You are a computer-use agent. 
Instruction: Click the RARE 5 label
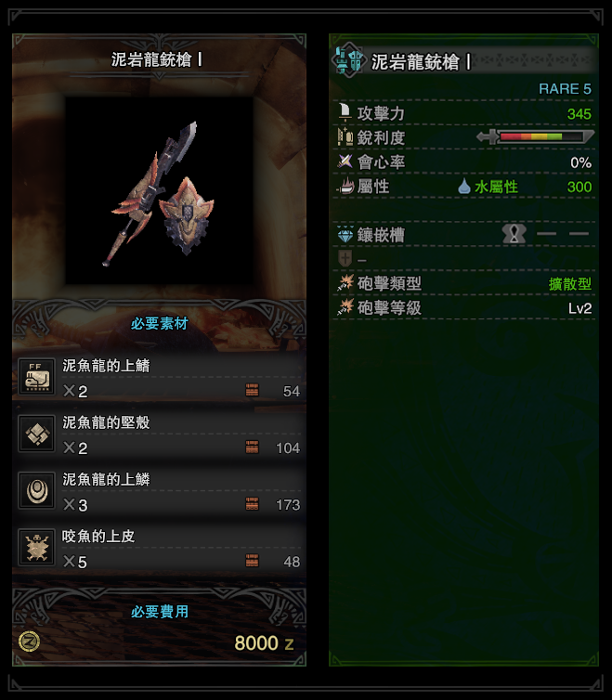point(565,89)
